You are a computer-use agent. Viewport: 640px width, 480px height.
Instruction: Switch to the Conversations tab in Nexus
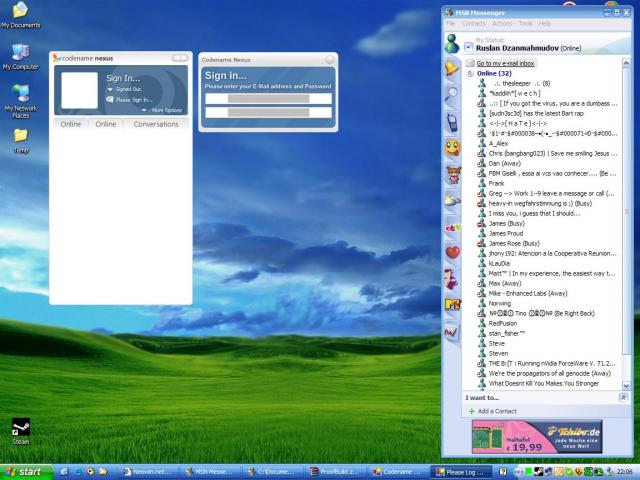coord(156,124)
